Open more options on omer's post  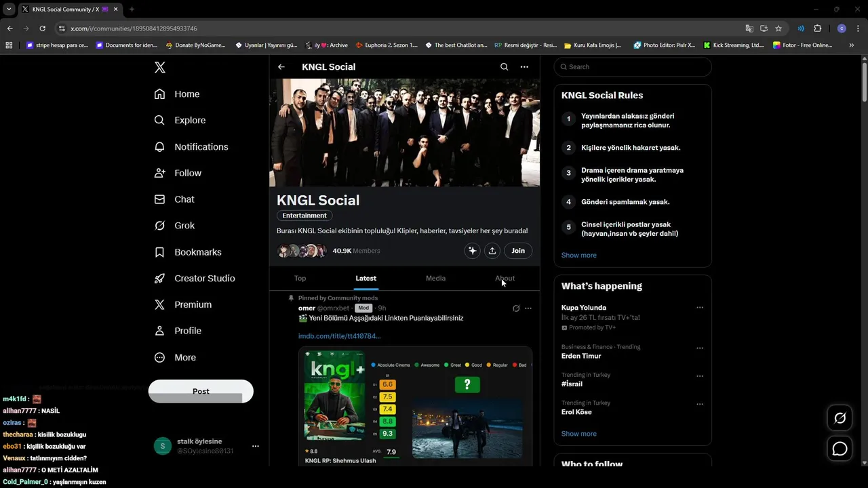pyautogui.click(x=528, y=308)
